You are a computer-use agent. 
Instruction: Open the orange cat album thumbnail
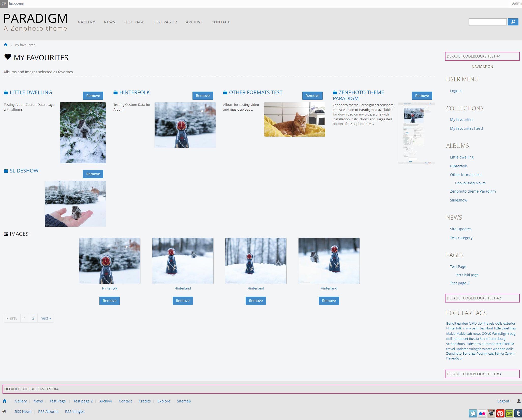[x=294, y=119]
